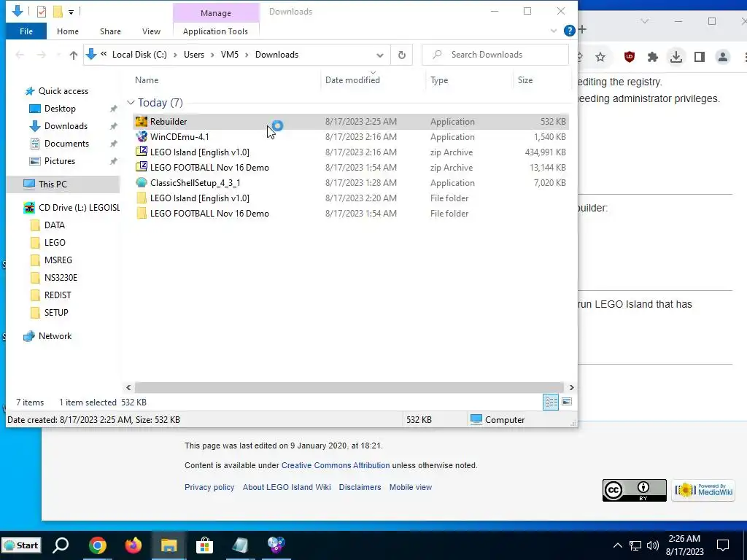Open the REDIST folder in navigation pane

[x=58, y=295]
